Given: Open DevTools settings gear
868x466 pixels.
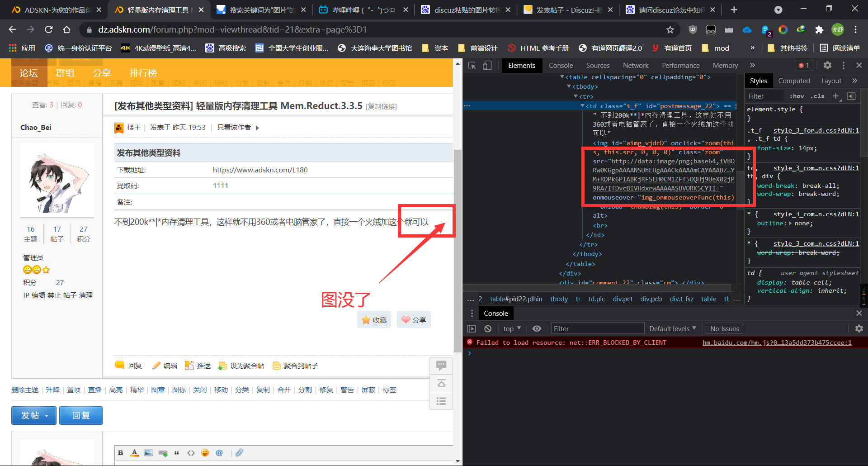Looking at the screenshot, I should [x=827, y=66].
